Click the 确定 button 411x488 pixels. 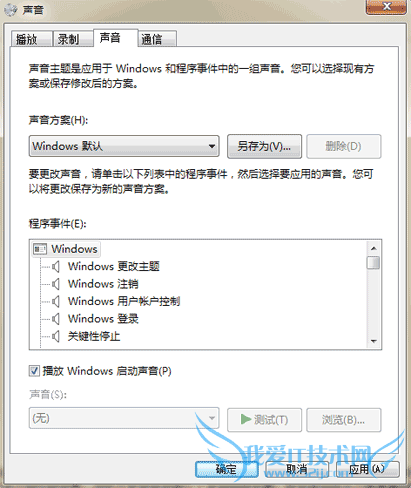(227, 469)
